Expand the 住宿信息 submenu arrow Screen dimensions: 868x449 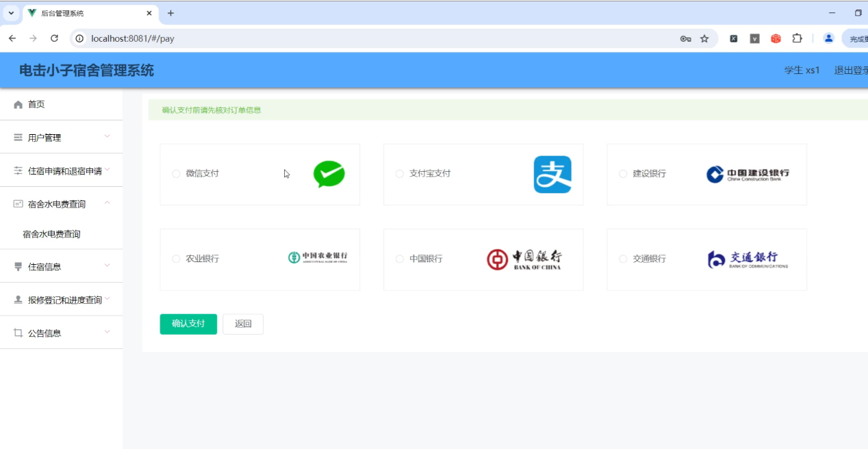(107, 266)
